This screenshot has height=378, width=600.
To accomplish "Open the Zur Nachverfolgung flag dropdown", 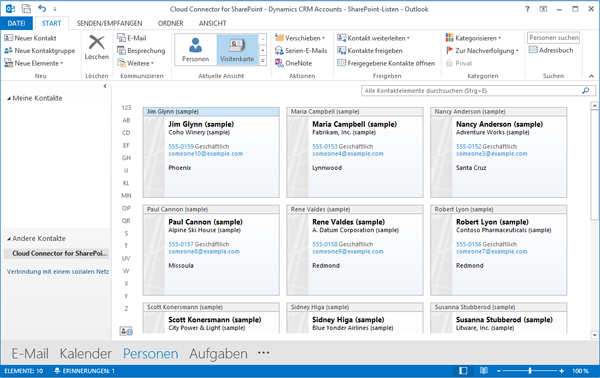I will [482, 51].
